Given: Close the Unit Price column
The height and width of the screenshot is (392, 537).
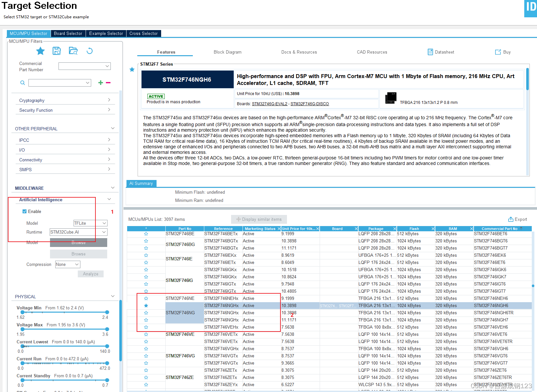Looking at the screenshot, I should tap(317, 229).
